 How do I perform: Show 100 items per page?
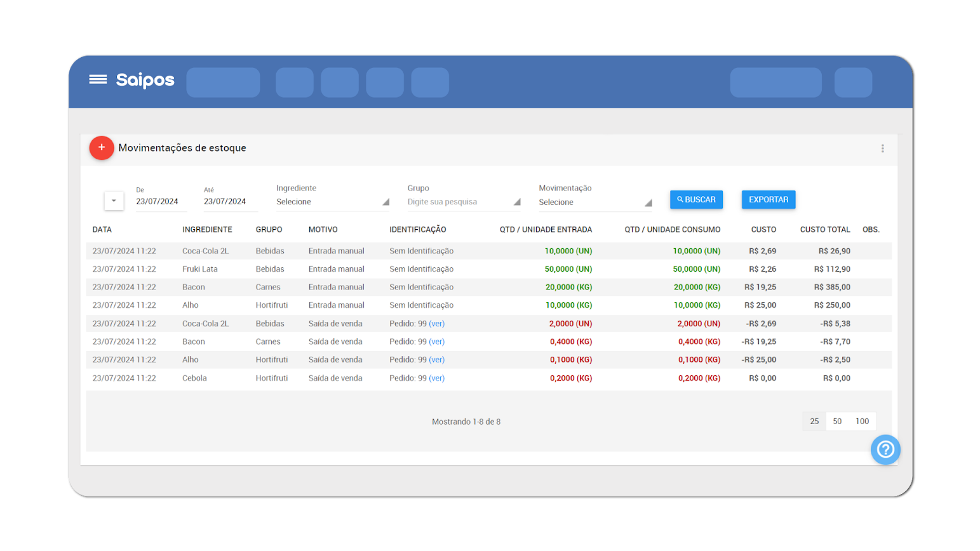[862, 421]
